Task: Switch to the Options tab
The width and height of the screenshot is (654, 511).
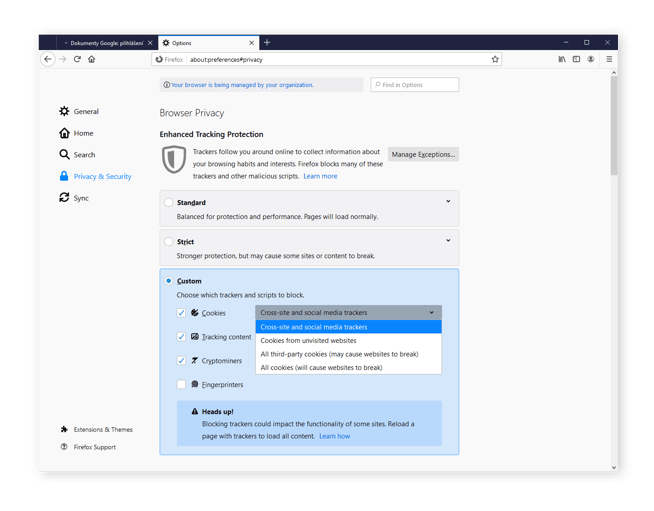Action: 208,43
